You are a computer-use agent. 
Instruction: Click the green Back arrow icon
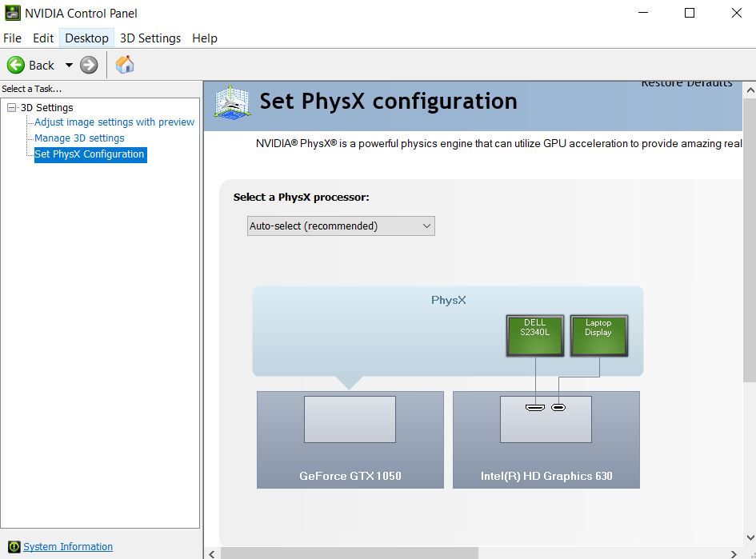pos(16,66)
